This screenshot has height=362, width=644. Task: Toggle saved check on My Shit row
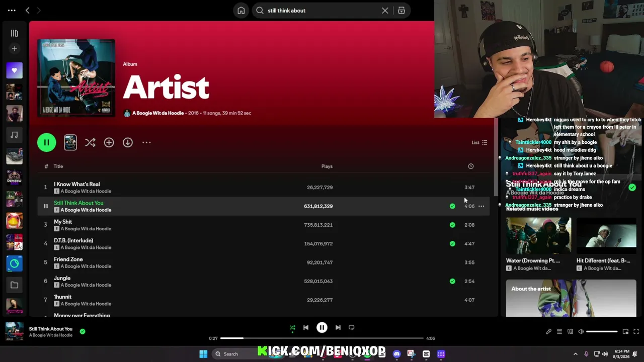click(x=452, y=225)
